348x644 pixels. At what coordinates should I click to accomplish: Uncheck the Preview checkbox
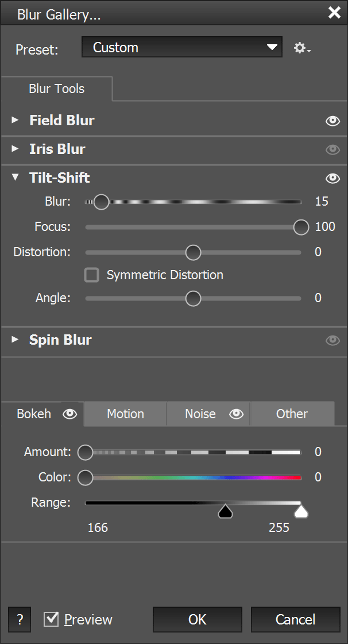tap(52, 619)
